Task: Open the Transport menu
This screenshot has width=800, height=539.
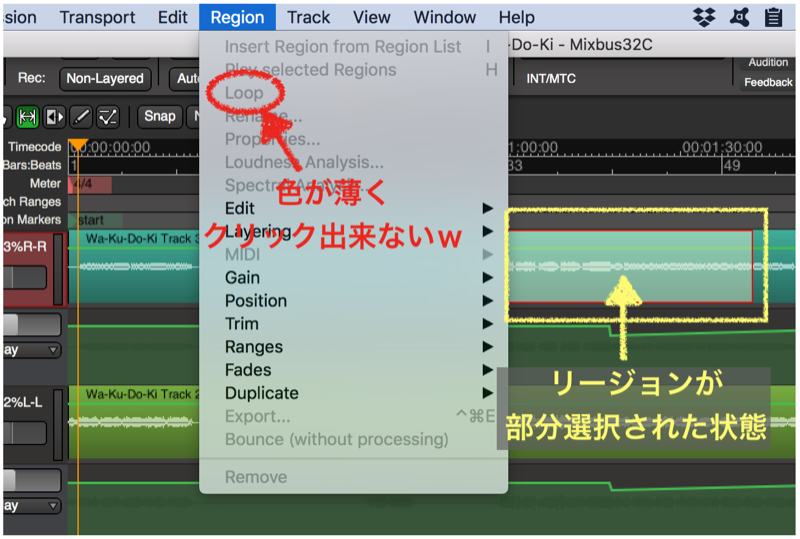Action: (x=97, y=17)
